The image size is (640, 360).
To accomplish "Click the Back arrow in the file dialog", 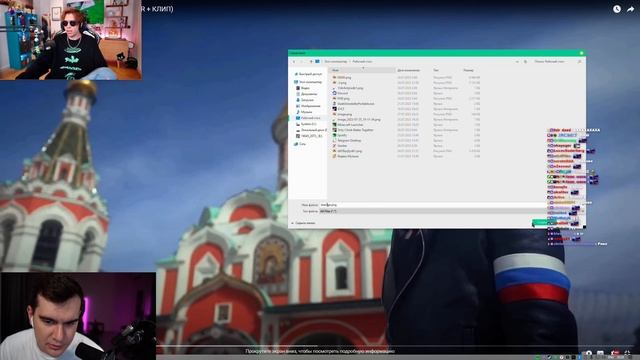I will tap(294, 62).
